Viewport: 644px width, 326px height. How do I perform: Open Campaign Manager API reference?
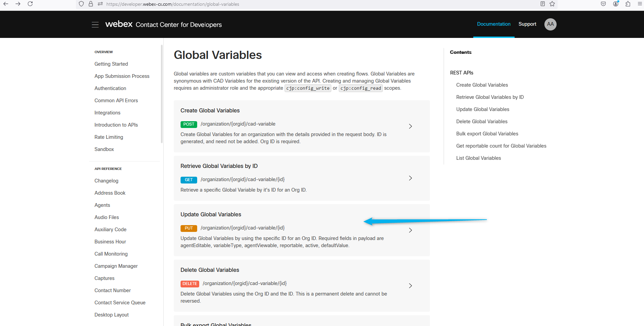point(116,266)
